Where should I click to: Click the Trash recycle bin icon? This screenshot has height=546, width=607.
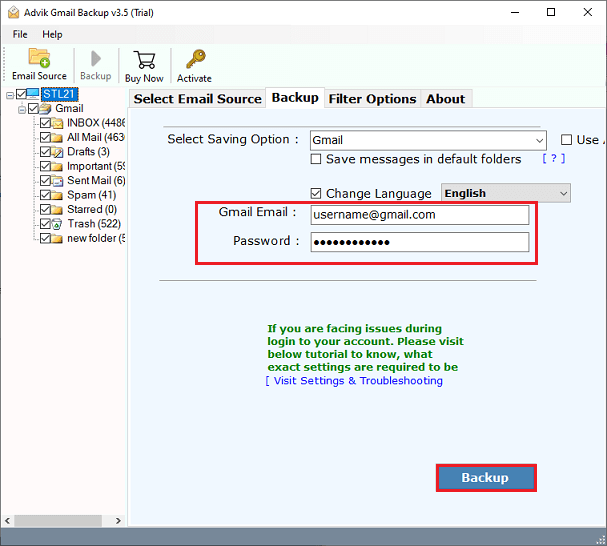pyautogui.click(x=57, y=224)
